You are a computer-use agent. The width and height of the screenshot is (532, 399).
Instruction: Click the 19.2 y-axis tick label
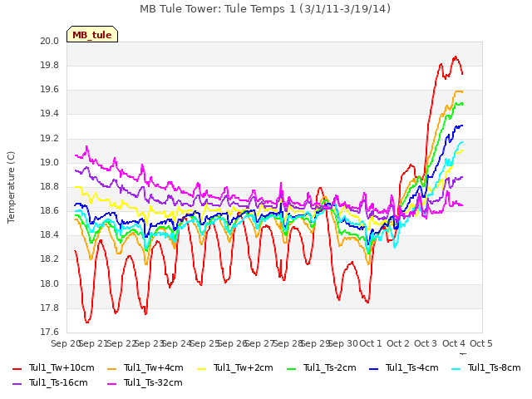click(50, 139)
